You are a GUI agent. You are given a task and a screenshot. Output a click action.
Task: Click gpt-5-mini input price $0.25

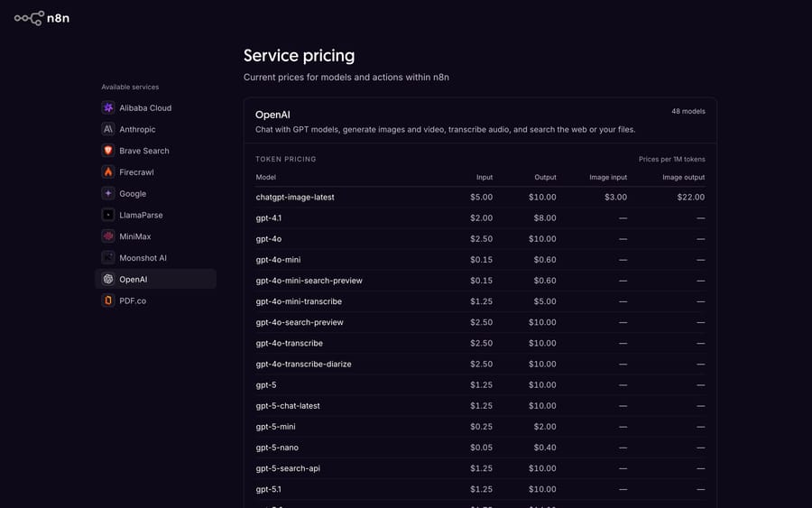click(x=481, y=427)
